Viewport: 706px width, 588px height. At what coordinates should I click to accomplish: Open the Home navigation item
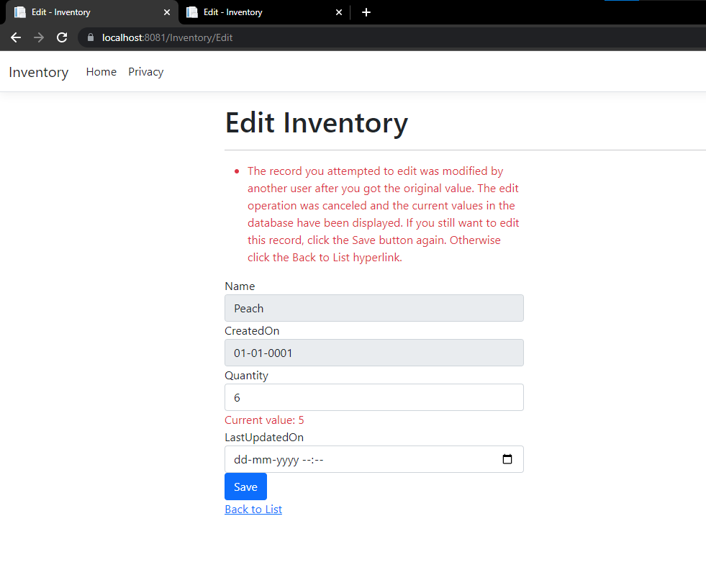(x=101, y=71)
